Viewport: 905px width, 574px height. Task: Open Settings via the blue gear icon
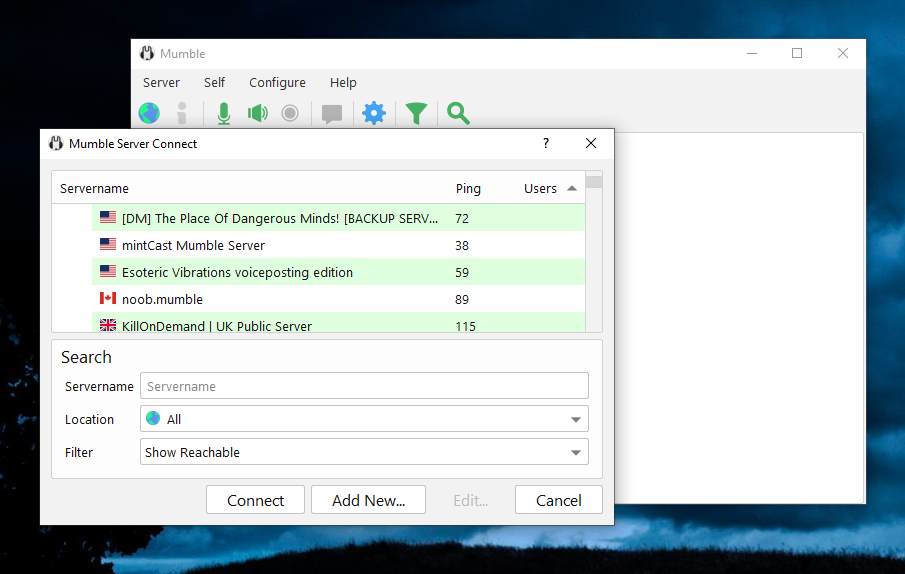point(374,113)
